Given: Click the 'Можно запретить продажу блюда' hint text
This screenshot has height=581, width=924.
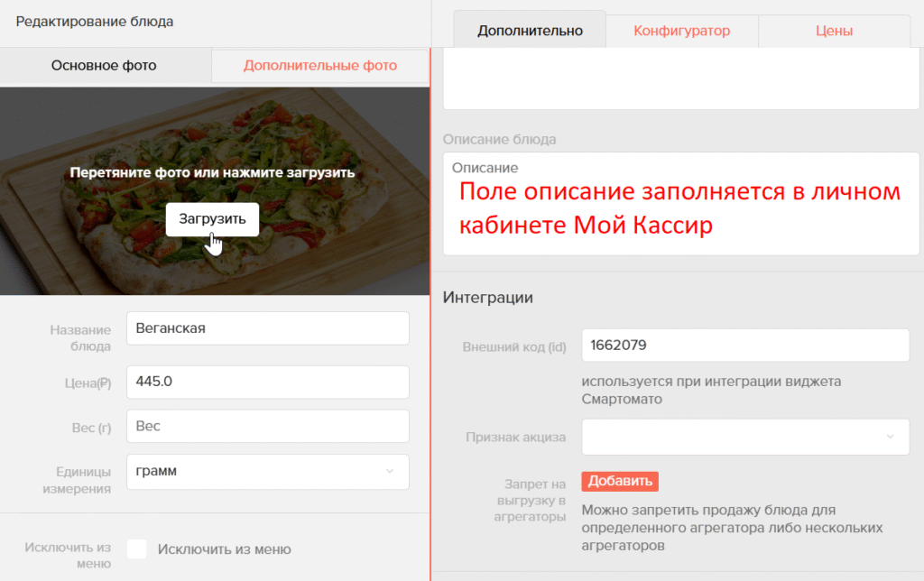Looking at the screenshot, I should [x=732, y=528].
